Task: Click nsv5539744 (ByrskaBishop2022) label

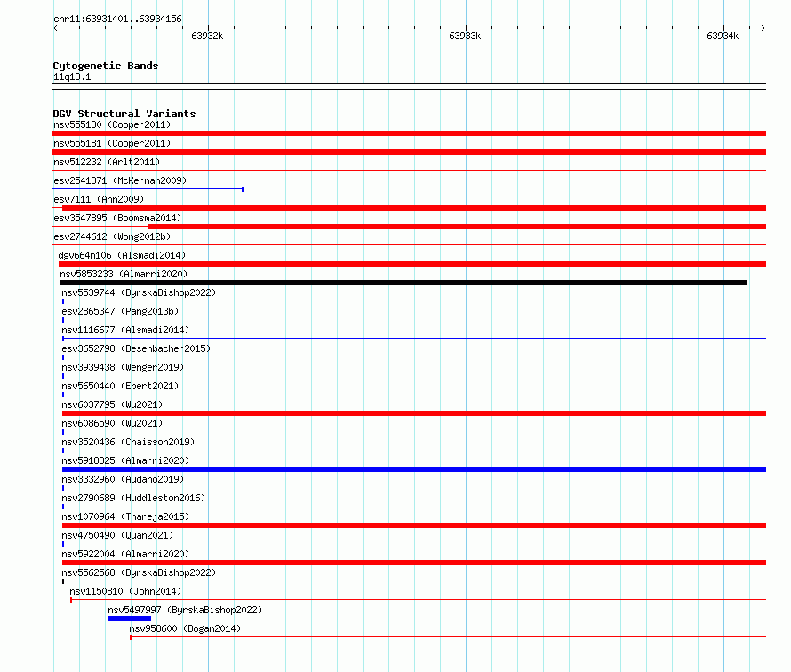Action: [139, 292]
